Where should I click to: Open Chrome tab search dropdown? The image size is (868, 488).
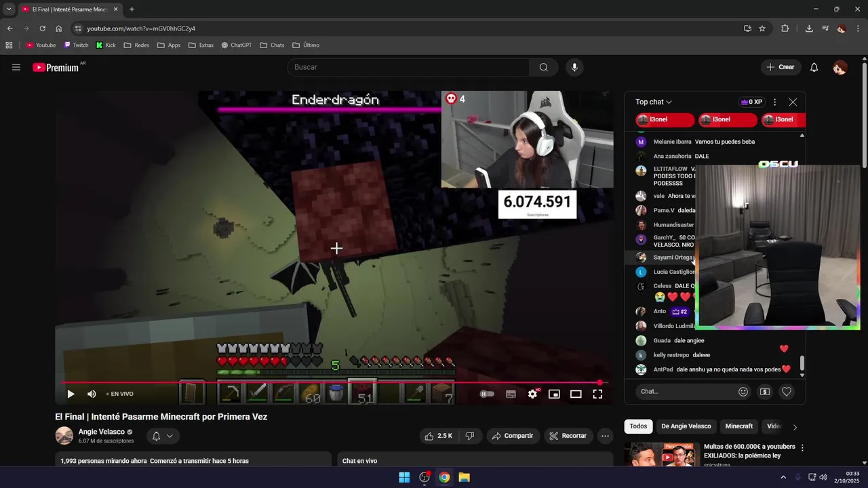coord(9,9)
